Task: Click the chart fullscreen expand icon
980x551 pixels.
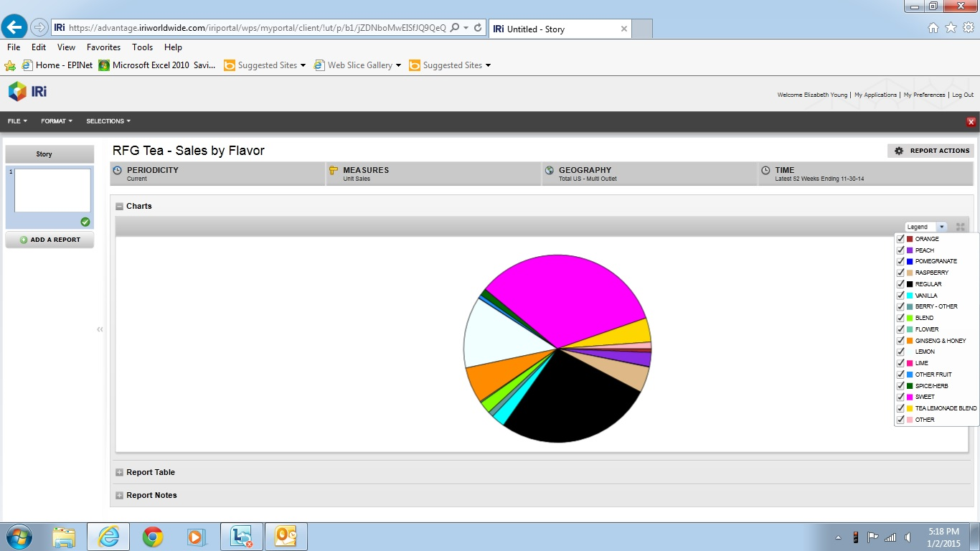Action: [x=961, y=227]
